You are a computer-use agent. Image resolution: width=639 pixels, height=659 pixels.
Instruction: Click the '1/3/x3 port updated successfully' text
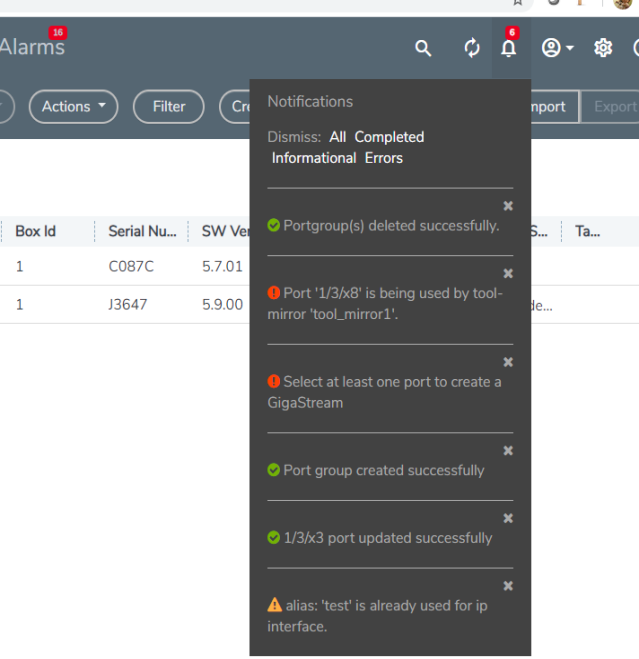(x=388, y=538)
